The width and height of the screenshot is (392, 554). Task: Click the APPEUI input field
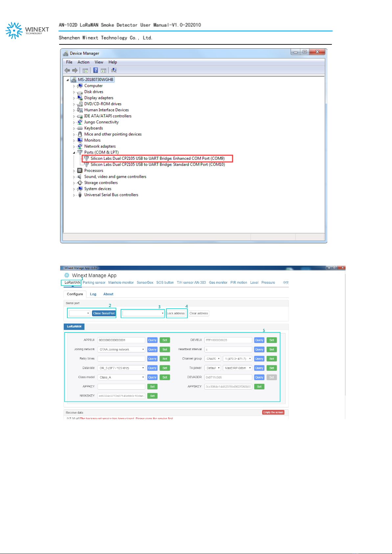coord(121,340)
